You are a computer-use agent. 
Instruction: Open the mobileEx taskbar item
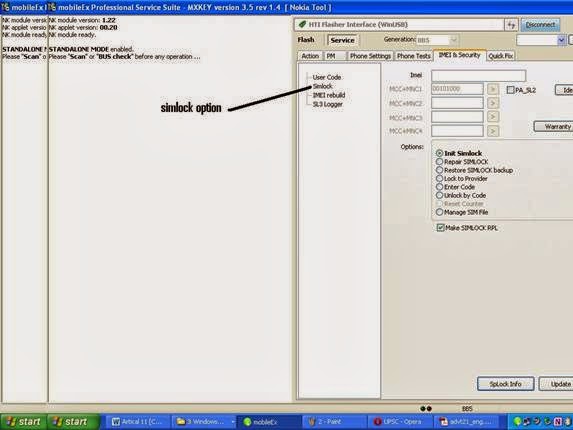(269, 422)
